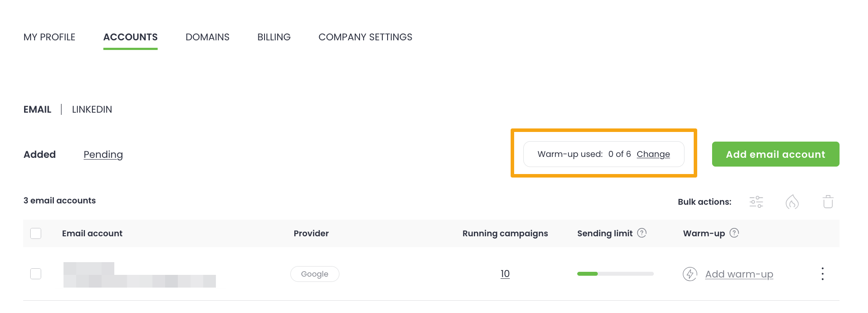Click the lightning bolt warm-up icon
This screenshot has height=313, width=868.
(690, 274)
